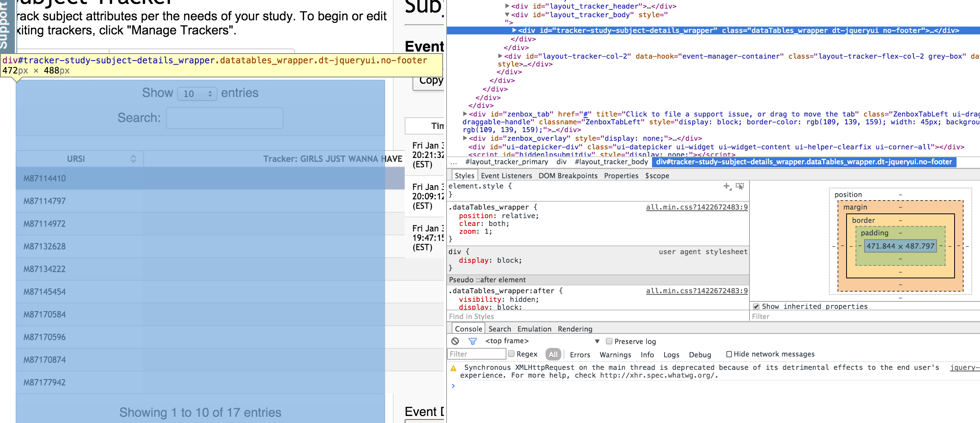Click the border label in box model

coord(863,220)
